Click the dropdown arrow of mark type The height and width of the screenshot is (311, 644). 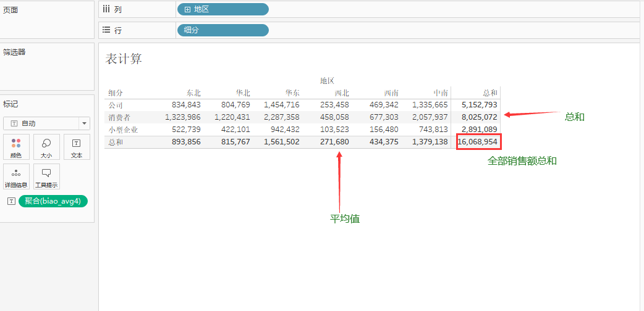84,123
